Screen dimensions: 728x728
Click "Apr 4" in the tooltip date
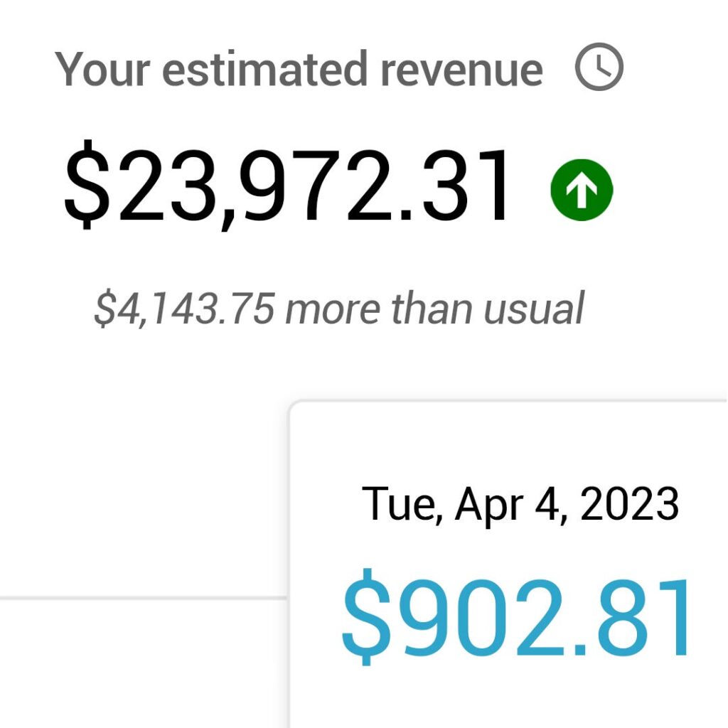click(x=508, y=505)
